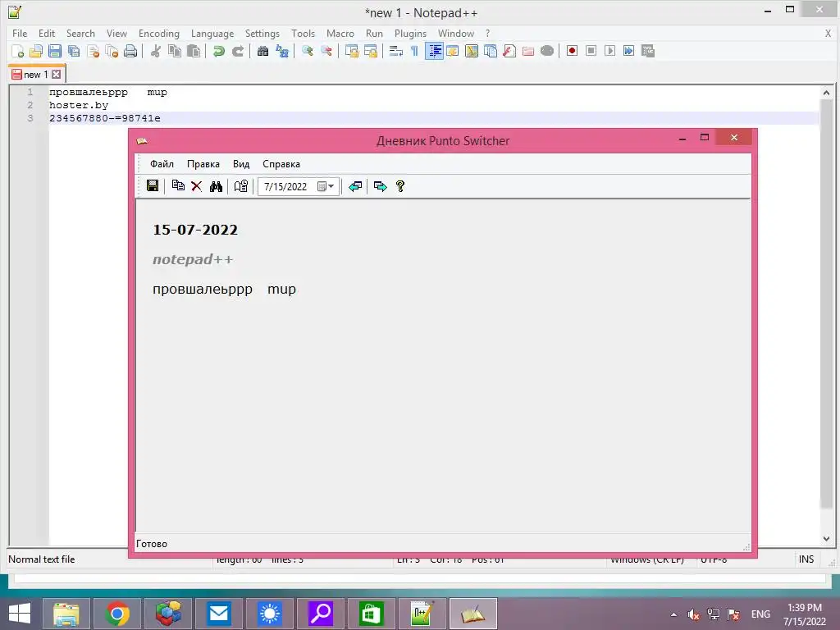840x630 pixels.
Task: Go to previous day with left arrow icon
Action: pyautogui.click(x=354, y=186)
